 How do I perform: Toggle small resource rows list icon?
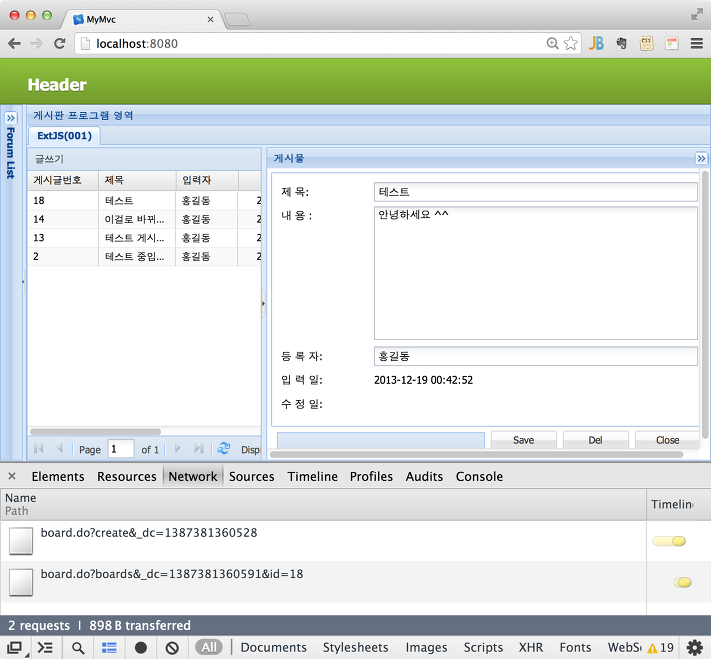click(109, 648)
